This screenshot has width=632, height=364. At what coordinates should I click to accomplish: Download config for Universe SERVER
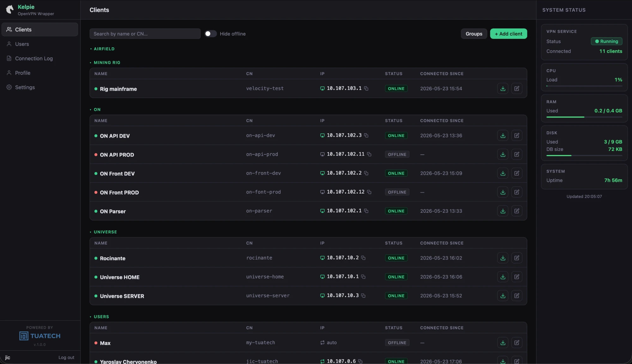tap(503, 296)
